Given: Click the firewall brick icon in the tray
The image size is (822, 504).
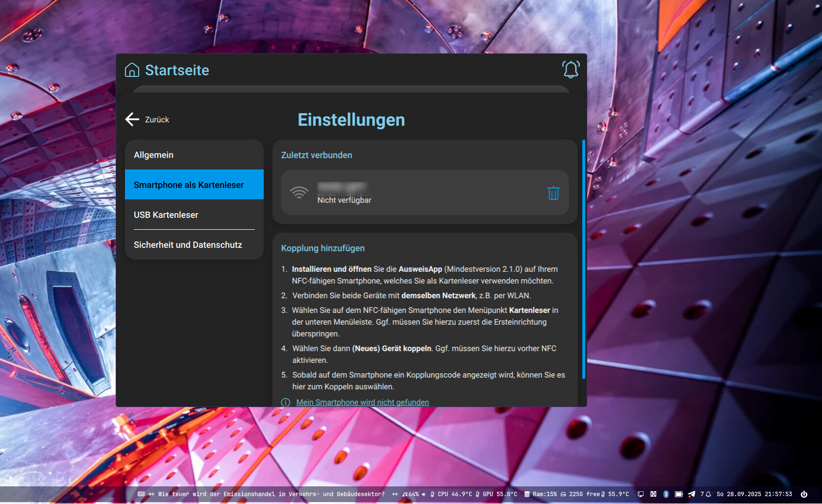Looking at the screenshot, I should [x=653, y=494].
